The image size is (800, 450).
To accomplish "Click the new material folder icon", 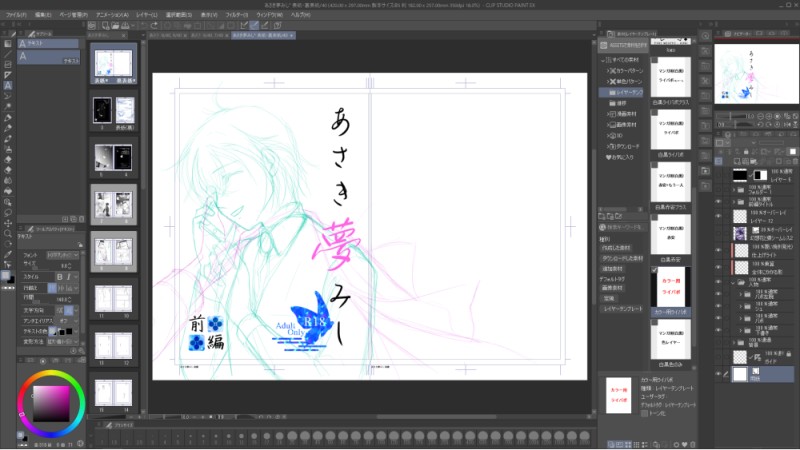I will pyautogui.click(x=602, y=216).
